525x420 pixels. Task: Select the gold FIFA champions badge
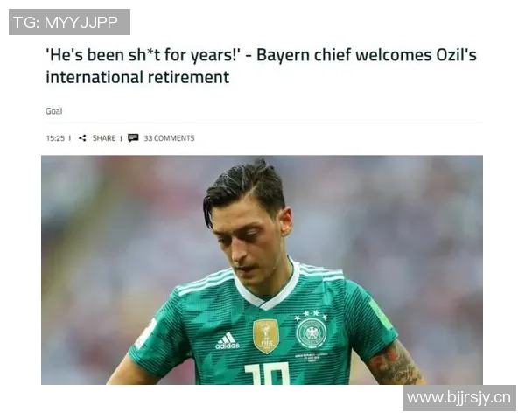266,336
